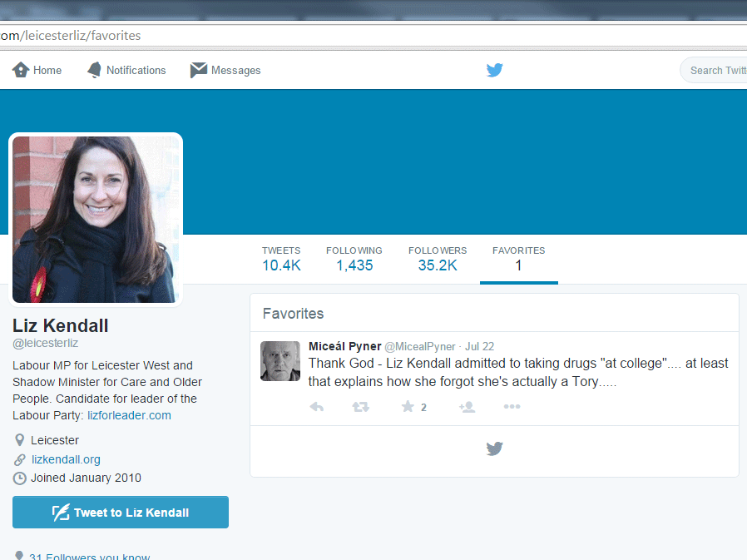Image resolution: width=747 pixels, height=560 pixels.
Task: Reply to Miceál Pyner's tweet
Action: tap(316, 407)
